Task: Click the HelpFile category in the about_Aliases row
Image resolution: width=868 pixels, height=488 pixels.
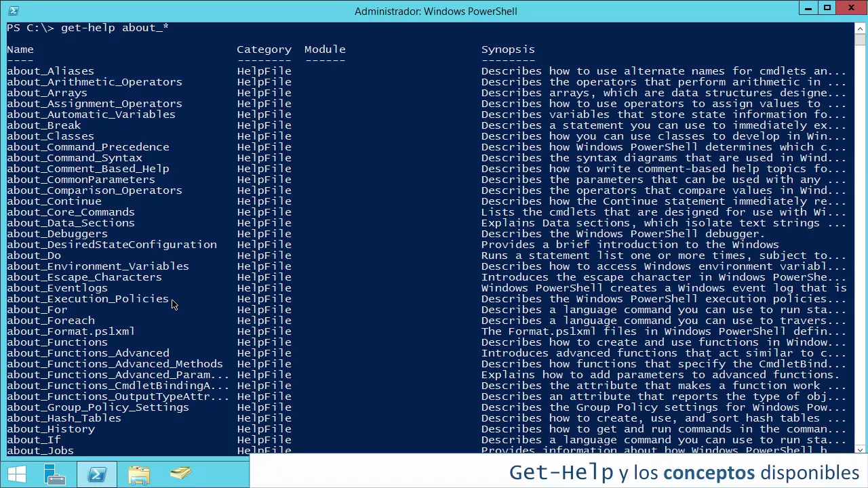Action: tap(264, 71)
